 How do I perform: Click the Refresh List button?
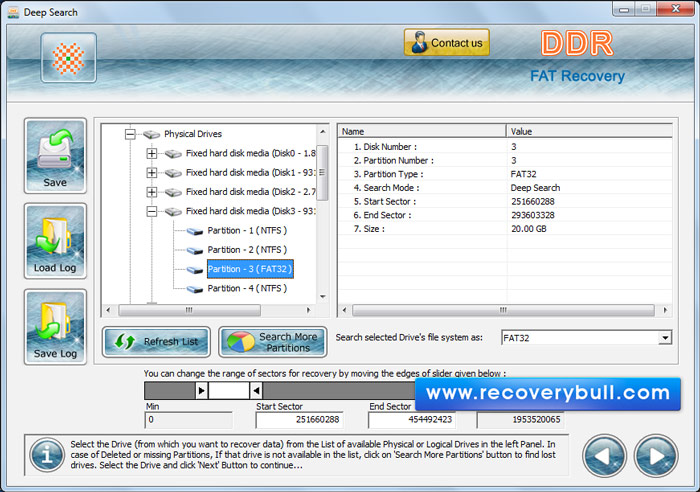point(156,342)
